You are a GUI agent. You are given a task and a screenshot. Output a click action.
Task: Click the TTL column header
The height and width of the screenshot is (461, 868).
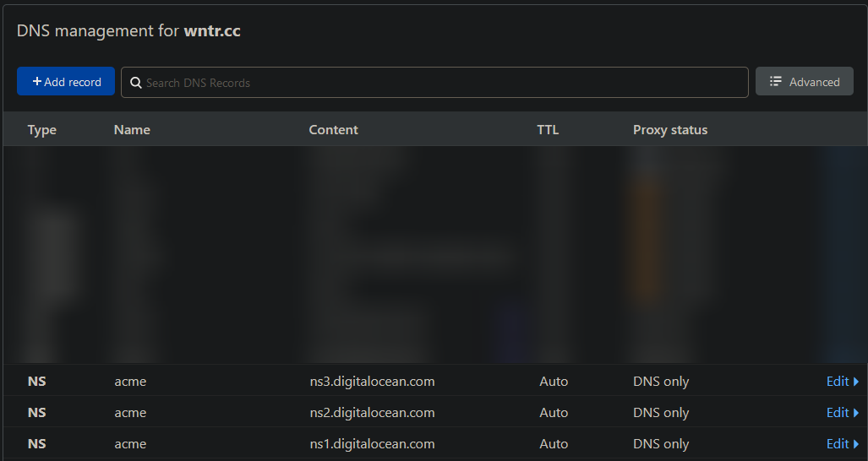pyautogui.click(x=548, y=130)
